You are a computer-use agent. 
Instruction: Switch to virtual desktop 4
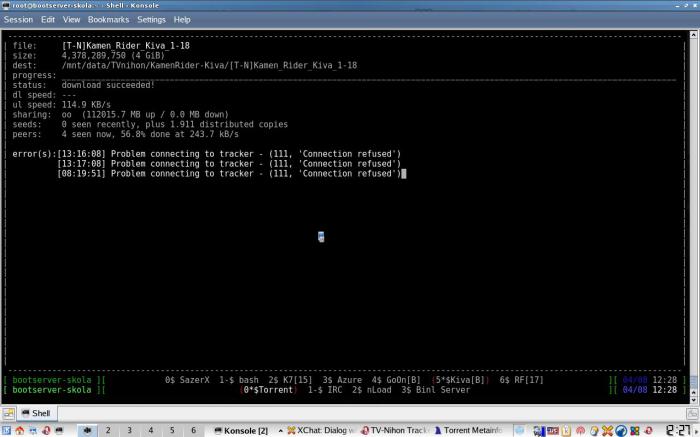tap(151, 430)
